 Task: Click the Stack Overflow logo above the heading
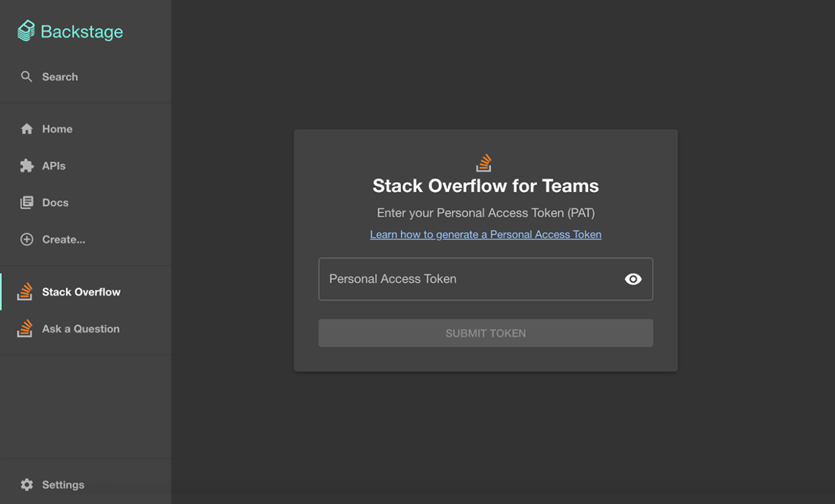click(x=484, y=163)
